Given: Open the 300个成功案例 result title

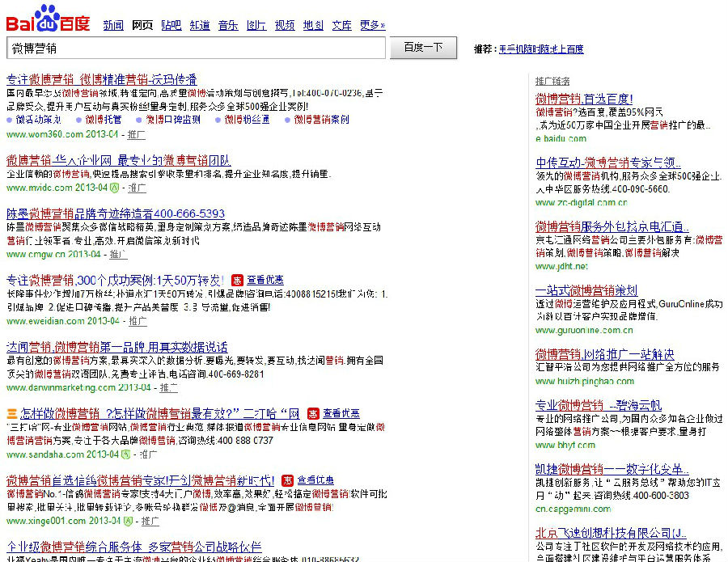Looking at the screenshot, I should pyautogui.click(x=115, y=281).
